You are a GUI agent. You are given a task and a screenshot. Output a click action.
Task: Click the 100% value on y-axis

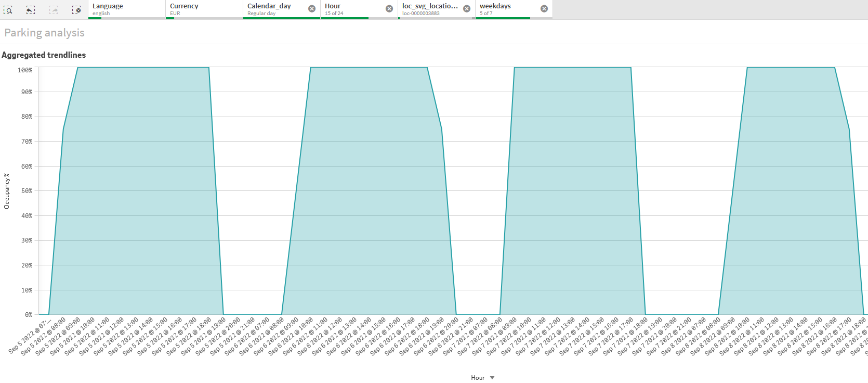point(25,70)
